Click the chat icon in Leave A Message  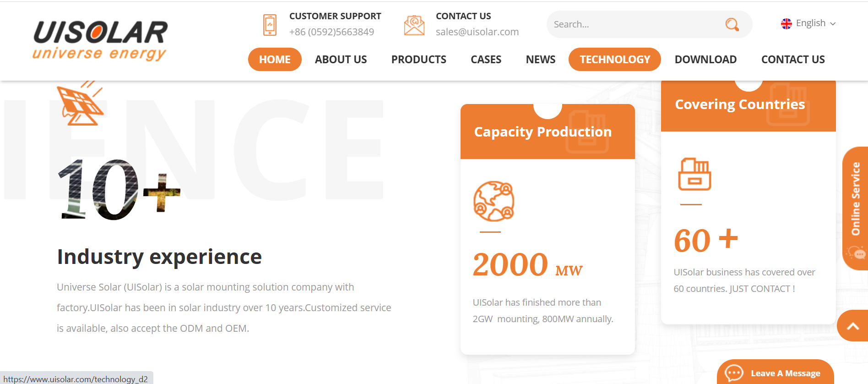click(x=734, y=373)
